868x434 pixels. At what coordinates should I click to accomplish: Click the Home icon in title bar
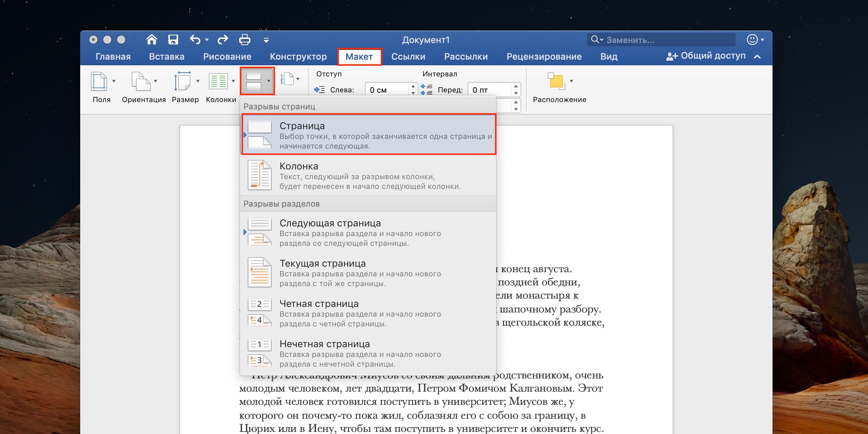click(151, 40)
